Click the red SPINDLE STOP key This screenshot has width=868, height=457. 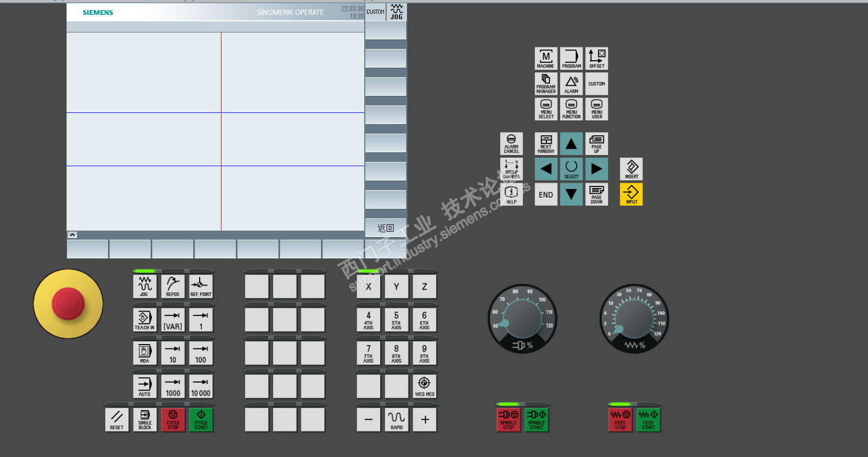[509, 420]
